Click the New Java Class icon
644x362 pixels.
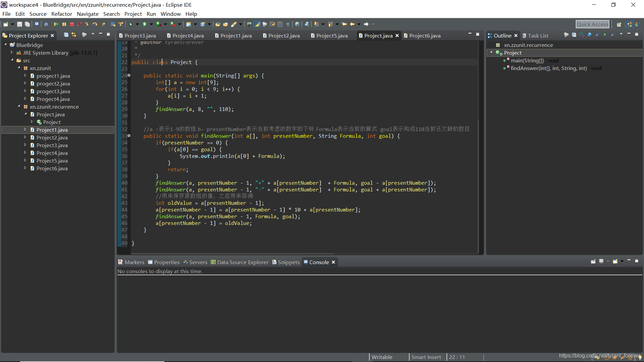(203, 24)
